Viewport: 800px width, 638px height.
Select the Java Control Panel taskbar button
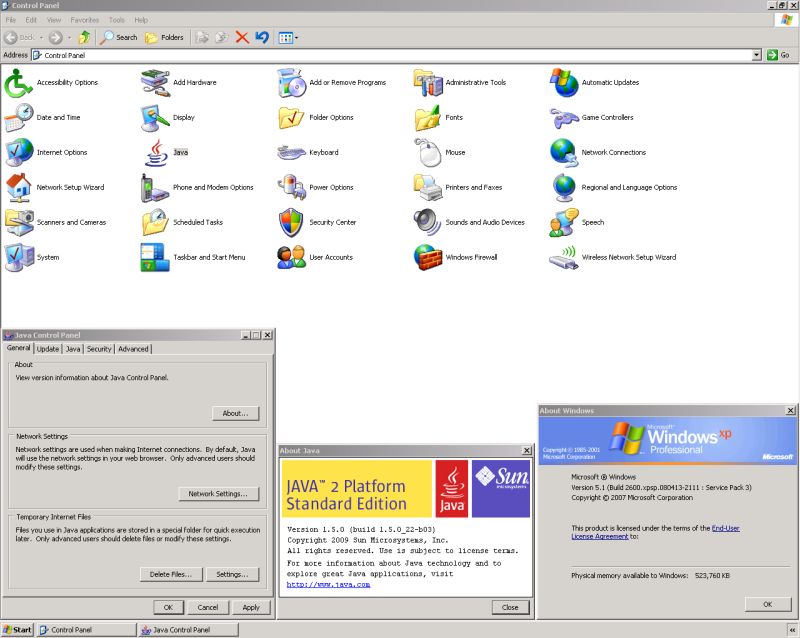pyautogui.click(x=186, y=630)
